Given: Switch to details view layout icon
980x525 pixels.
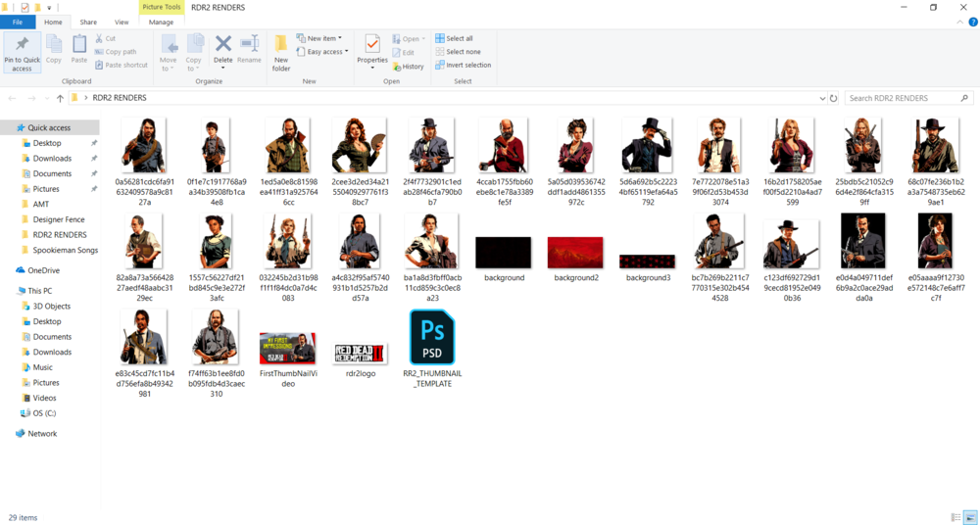Looking at the screenshot, I should point(955,517).
